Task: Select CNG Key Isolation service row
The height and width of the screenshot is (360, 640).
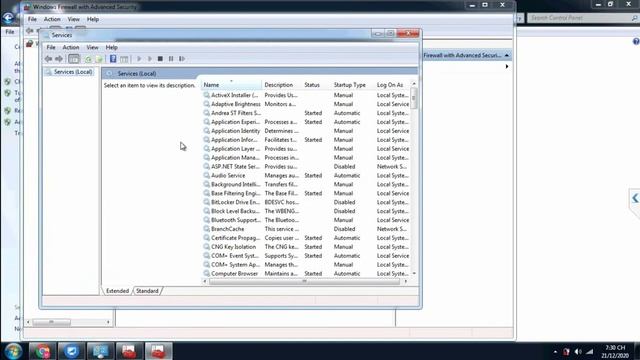Action: (x=307, y=247)
